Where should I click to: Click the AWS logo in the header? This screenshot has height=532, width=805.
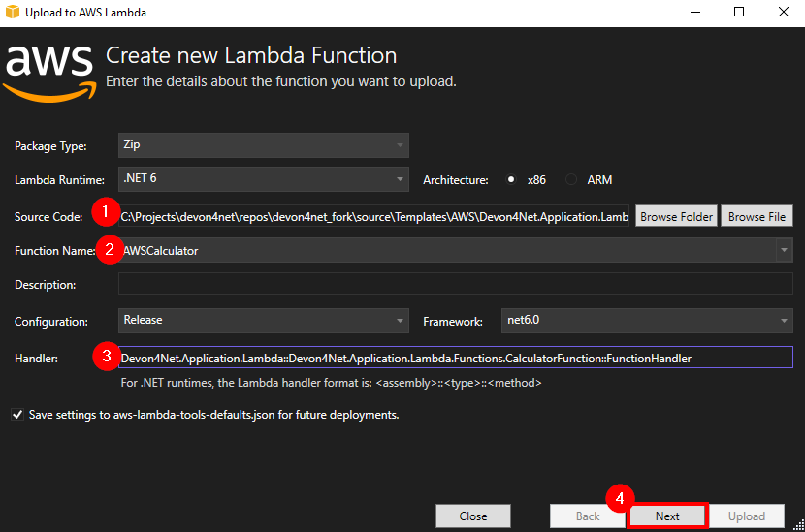coord(49,73)
